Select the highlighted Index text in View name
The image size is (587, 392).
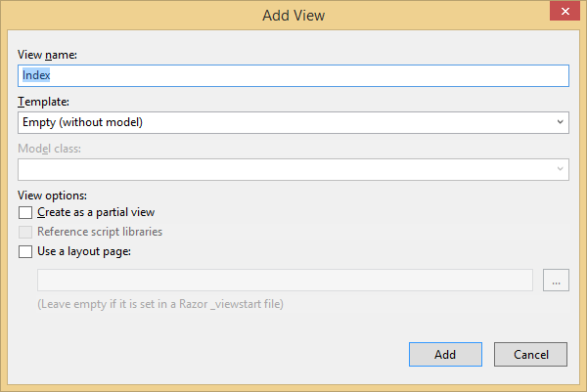pos(36,75)
